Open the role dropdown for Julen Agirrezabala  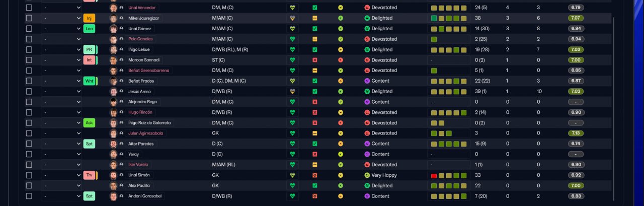coord(61,133)
